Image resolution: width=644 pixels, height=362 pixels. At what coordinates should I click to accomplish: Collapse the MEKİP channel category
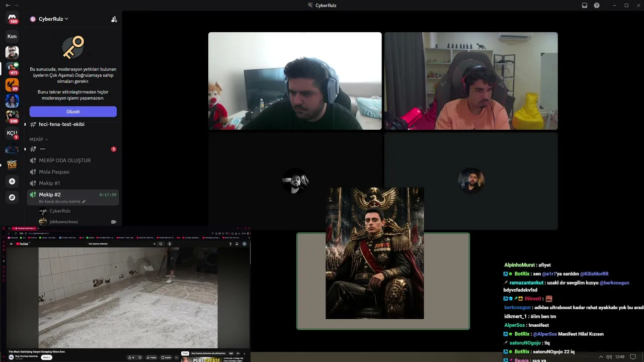(x=39, y=139)
